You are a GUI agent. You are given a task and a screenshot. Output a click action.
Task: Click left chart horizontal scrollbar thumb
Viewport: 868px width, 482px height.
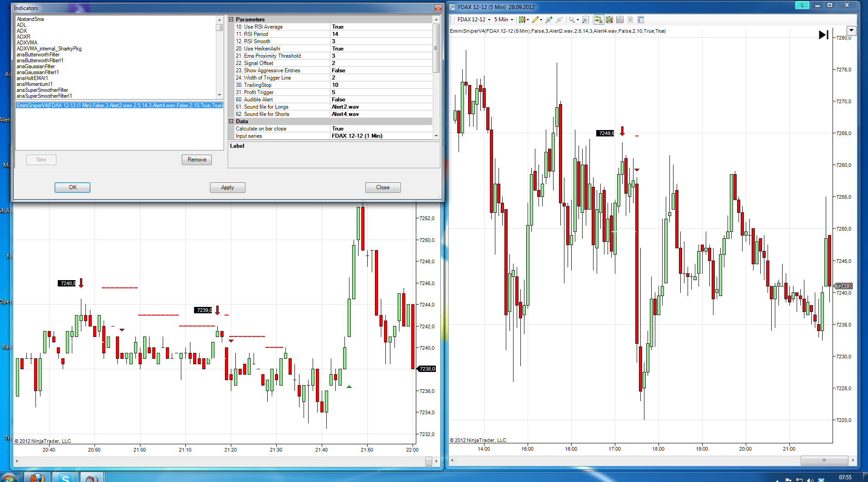(x=429, y=461)
